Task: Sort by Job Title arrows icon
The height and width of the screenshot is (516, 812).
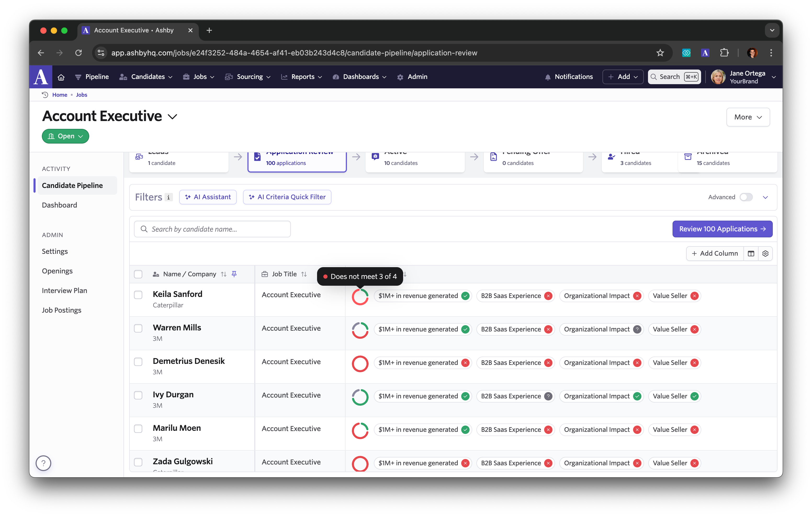Action: tap(304, 274)
